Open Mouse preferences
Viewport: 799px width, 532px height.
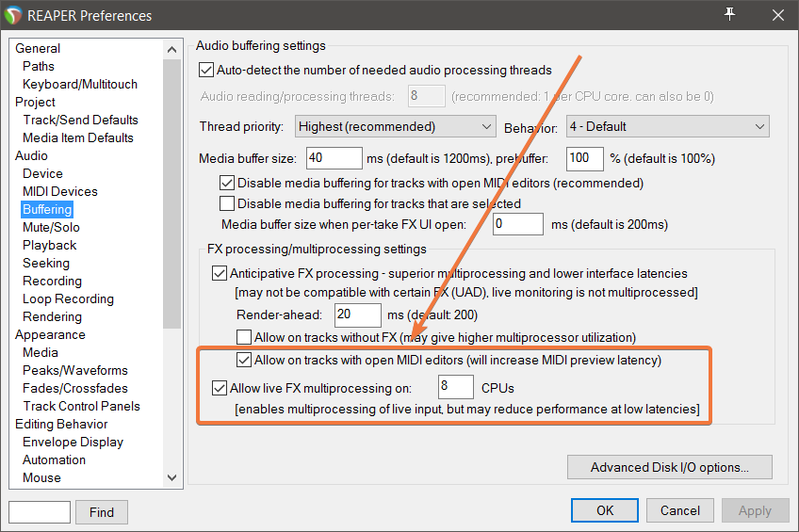[x=41, y=477]
